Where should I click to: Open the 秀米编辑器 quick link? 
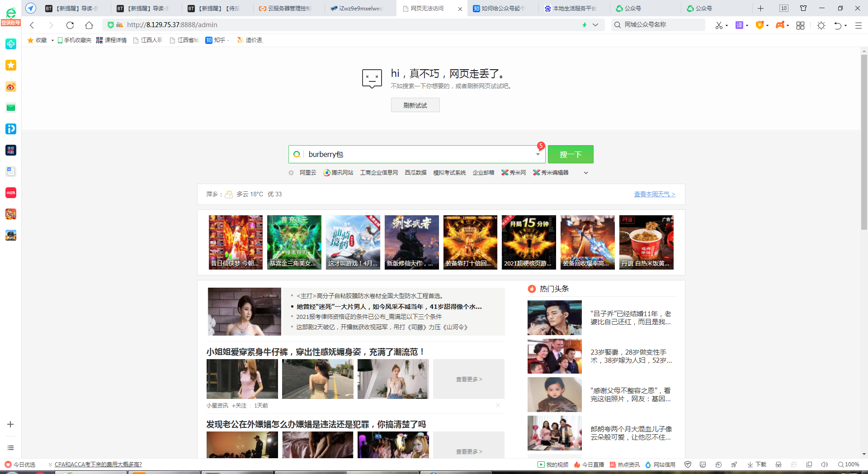(551, 173)
